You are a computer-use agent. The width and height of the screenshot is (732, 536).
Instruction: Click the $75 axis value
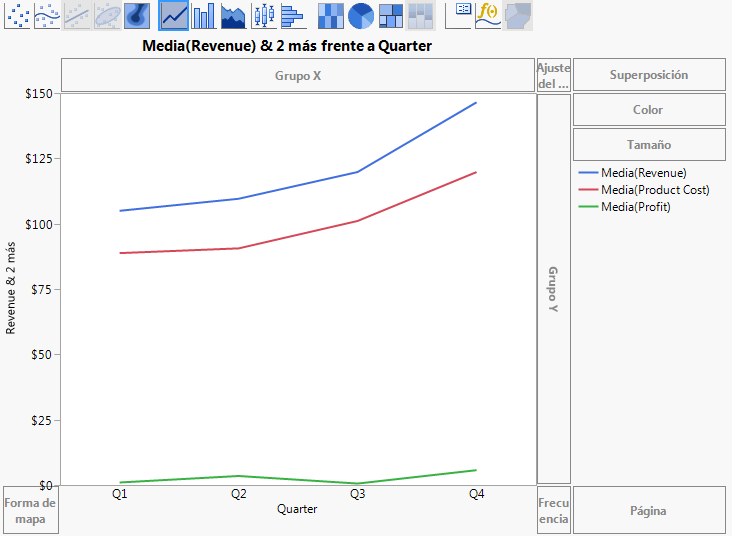42,289
